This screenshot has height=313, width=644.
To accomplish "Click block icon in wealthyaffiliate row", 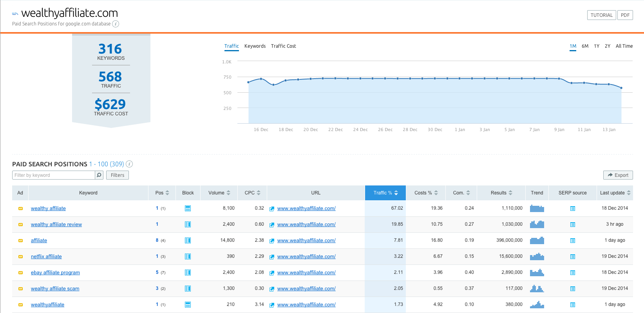I will tap(188, 305).
